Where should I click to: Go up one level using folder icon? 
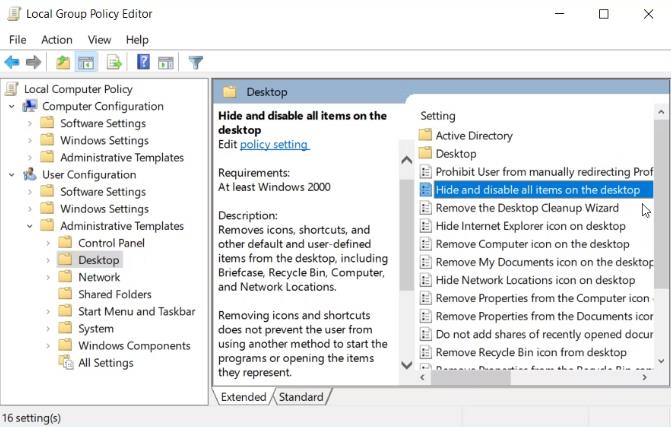(63, 62)
